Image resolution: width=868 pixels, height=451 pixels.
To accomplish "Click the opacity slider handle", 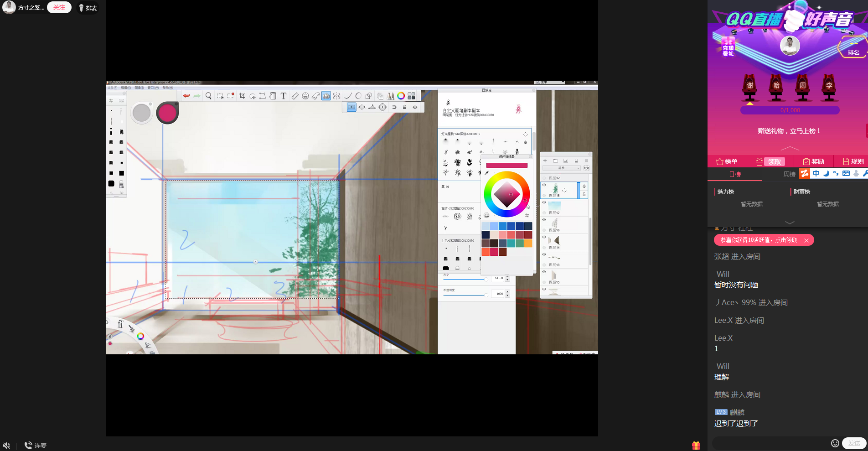I will [486, 295].
